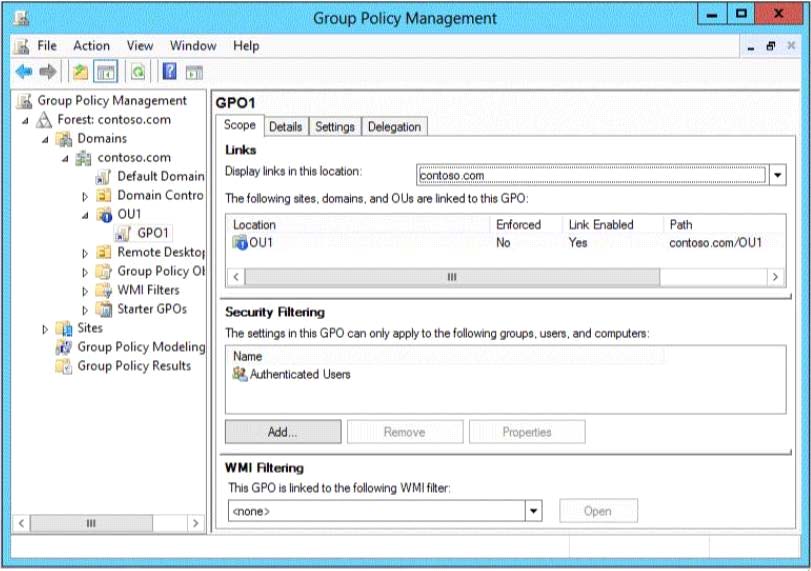The height and width of the screenshot is (571, 811).
Task: Click the Add... button
Action: [282, 432]
